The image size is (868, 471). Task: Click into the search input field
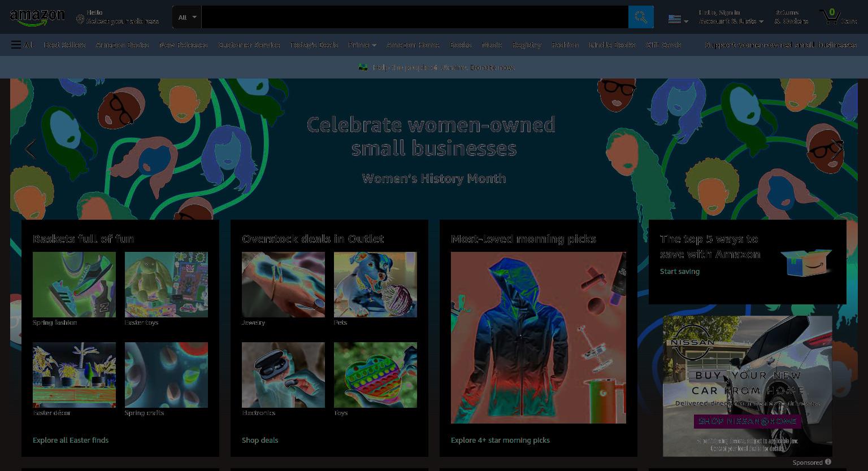tap(415, 17)
